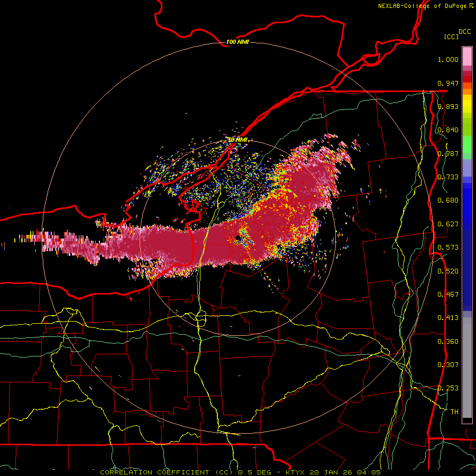476x476 pixels.
Task: Select the 0.413 legend value
Action: pos(448,318)
